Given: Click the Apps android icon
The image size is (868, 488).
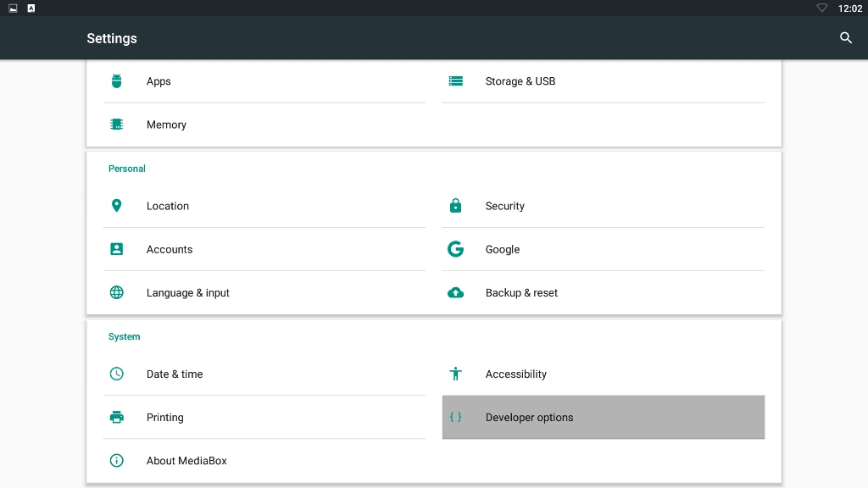Looking at the screenshot, I should tap(117, 81).
